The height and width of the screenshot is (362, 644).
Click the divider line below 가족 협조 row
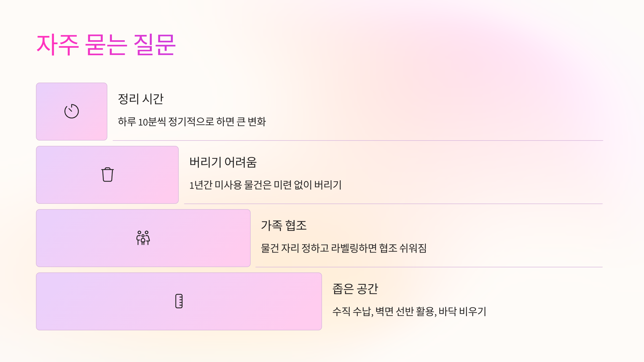(x=429, y=267)
